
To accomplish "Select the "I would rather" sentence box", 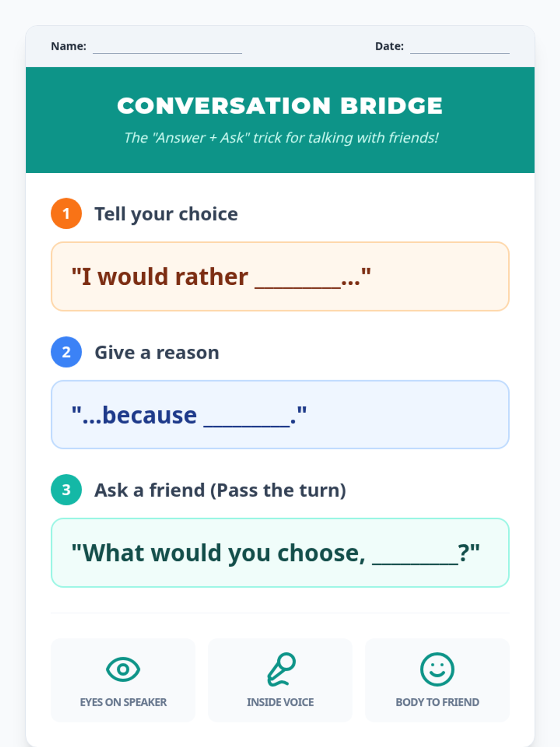I will 280,276.
